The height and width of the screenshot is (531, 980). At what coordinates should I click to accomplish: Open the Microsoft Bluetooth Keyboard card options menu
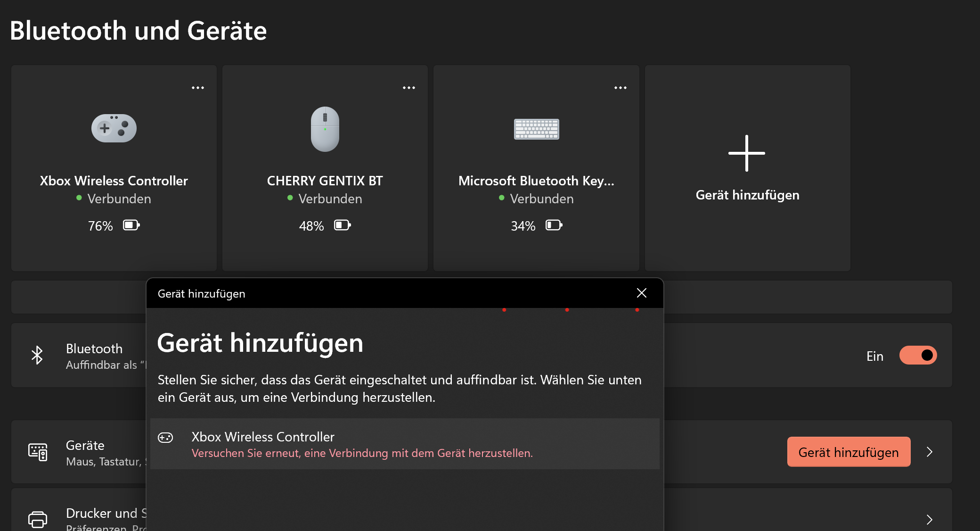click(621, 88)
